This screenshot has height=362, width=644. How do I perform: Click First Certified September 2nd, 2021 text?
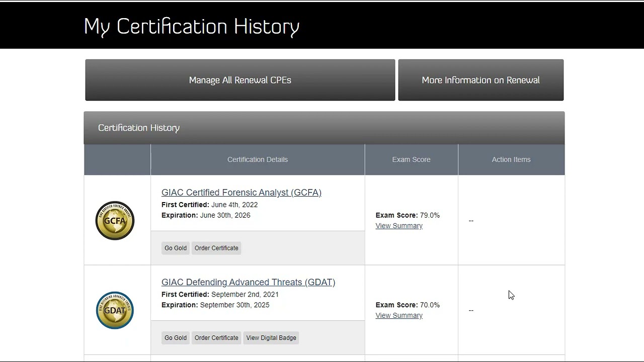[220, 295]
